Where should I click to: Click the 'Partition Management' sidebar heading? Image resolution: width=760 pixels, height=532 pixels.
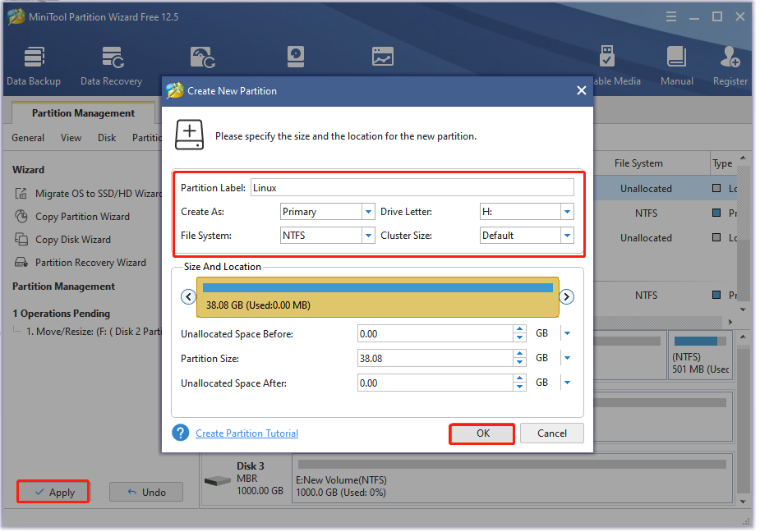(64, 287)
